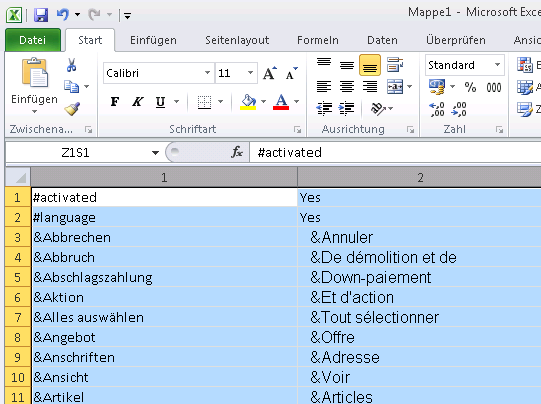The width and height of the screenshot is (541, 404).
Task: Open the fill color dropdown arrow
Action: coord(263,102)
